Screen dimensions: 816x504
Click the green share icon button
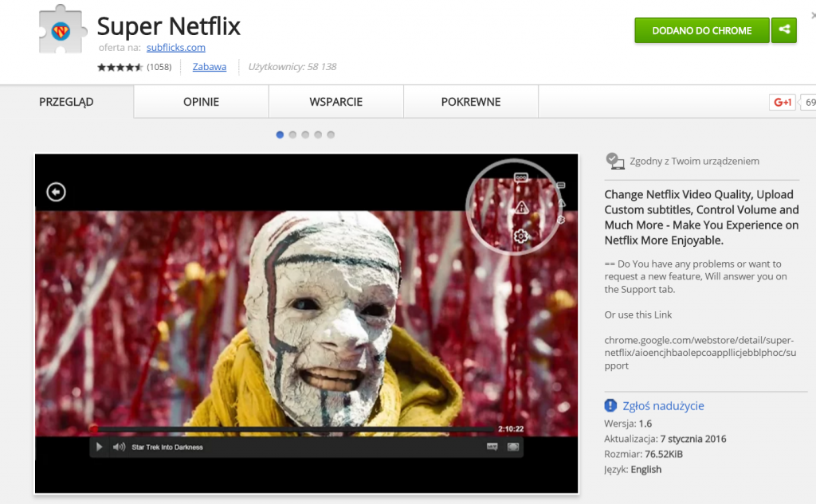(x=784, y=30)
